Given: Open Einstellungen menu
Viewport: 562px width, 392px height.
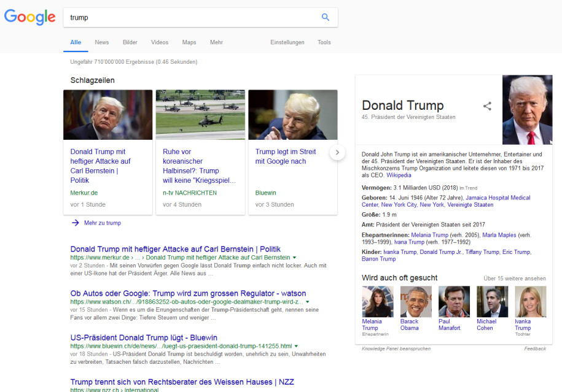Looking at the screenshot, I should click(x=287, y=42).
